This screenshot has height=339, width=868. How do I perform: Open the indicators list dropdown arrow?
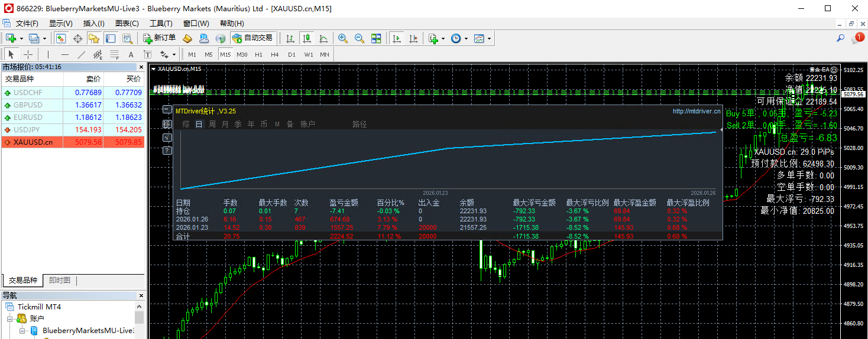point(443,38)
